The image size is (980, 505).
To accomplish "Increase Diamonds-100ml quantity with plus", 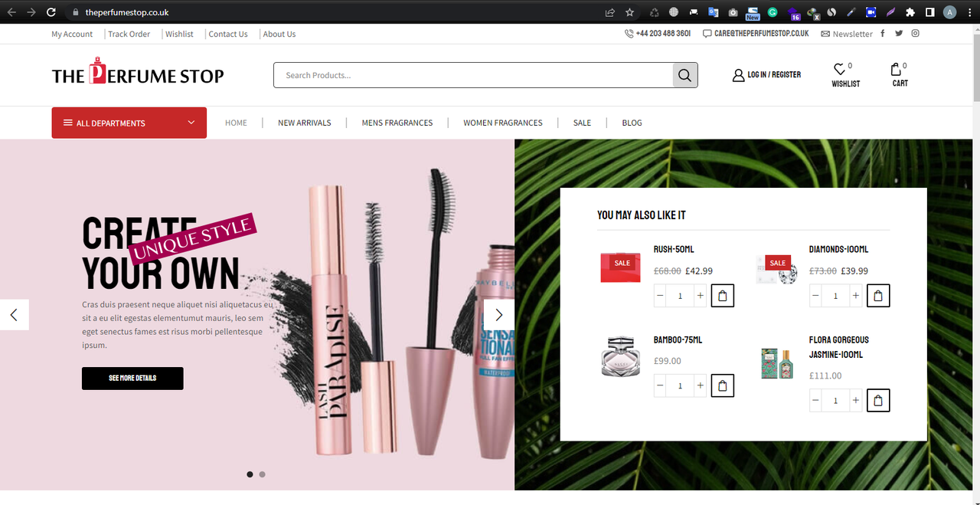I will click(855, 296).
